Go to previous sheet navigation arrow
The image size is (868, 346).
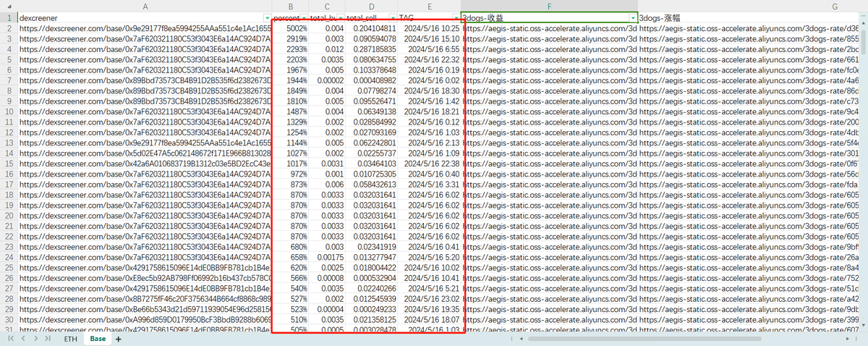[x=22, y=339]
